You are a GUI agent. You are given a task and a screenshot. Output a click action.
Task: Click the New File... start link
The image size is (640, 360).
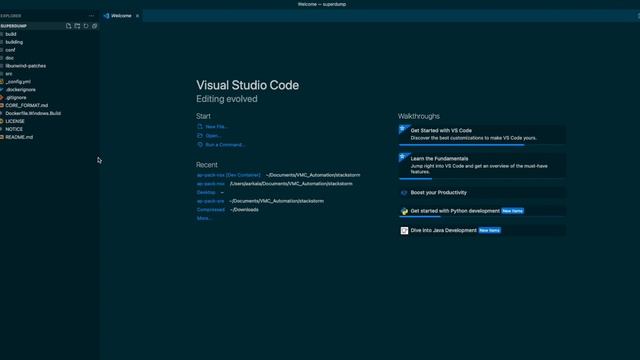click(212, 127)
